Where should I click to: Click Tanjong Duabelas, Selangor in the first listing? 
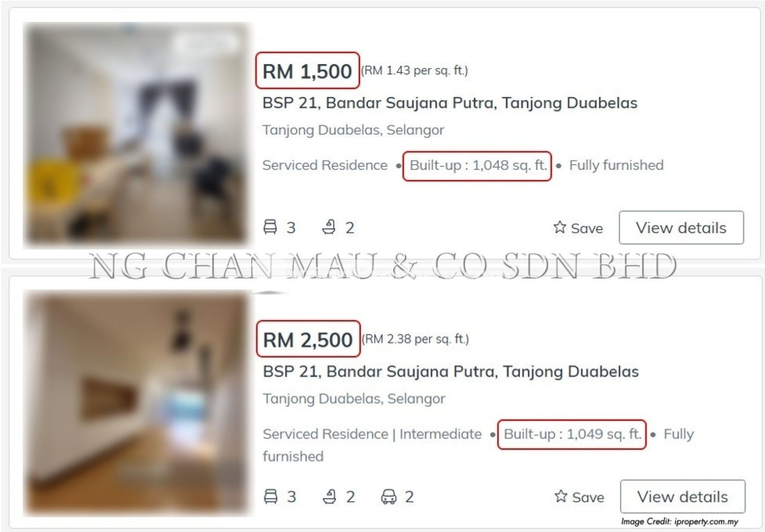[353, 130]
